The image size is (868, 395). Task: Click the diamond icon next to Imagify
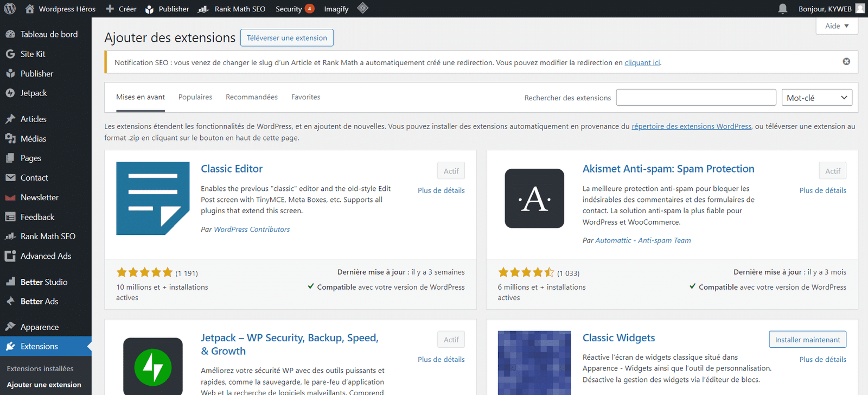(x=363, y=8)
